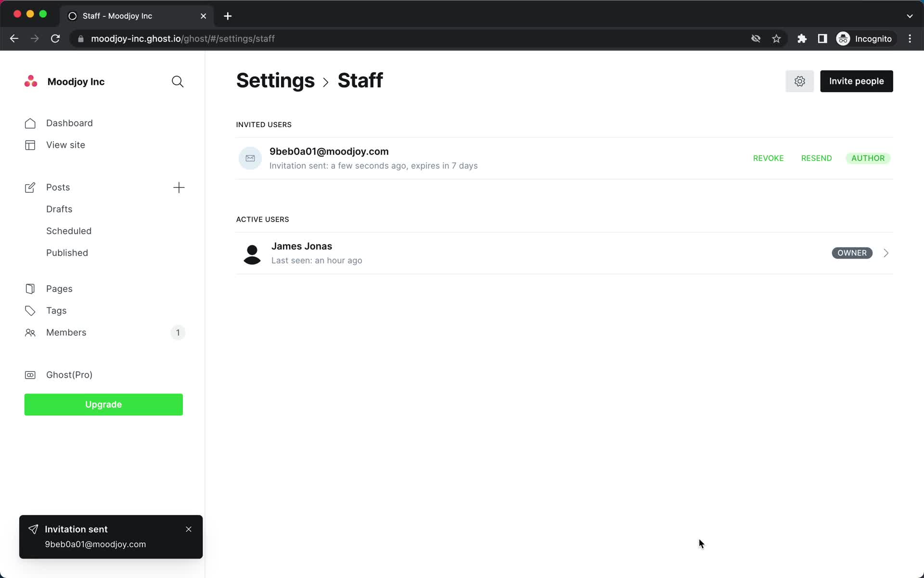This screenshot has width=924, height=578.
Task: Click View site menu item
Action: point(65,145)
